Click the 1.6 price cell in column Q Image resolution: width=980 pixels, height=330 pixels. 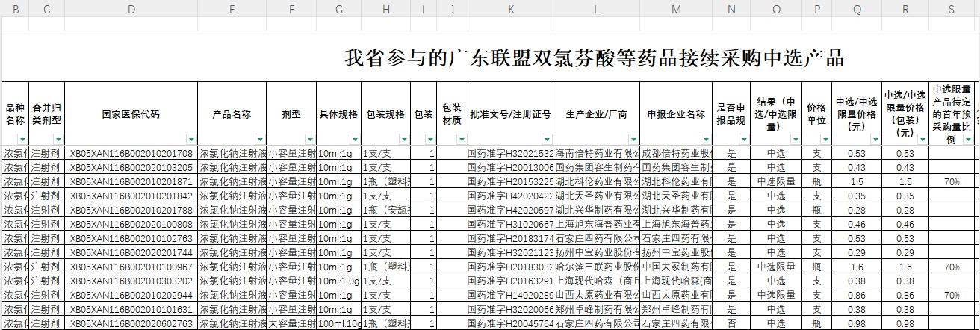857,267
